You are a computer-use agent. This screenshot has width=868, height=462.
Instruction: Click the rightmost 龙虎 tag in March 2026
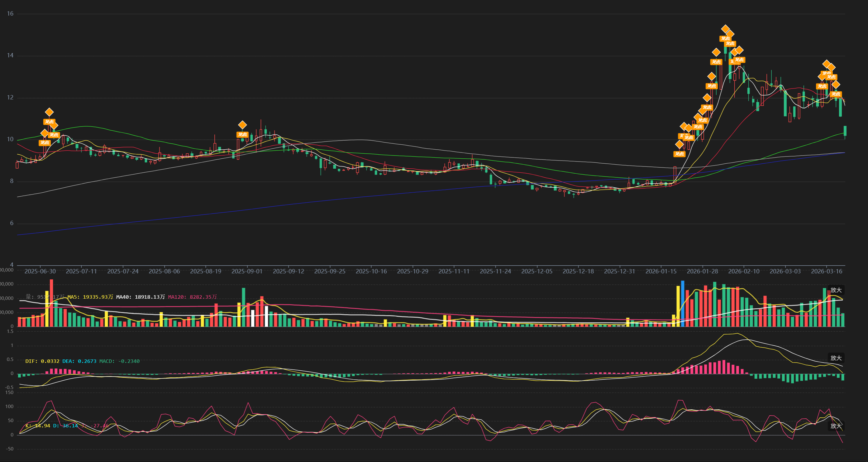coord(836,94)
